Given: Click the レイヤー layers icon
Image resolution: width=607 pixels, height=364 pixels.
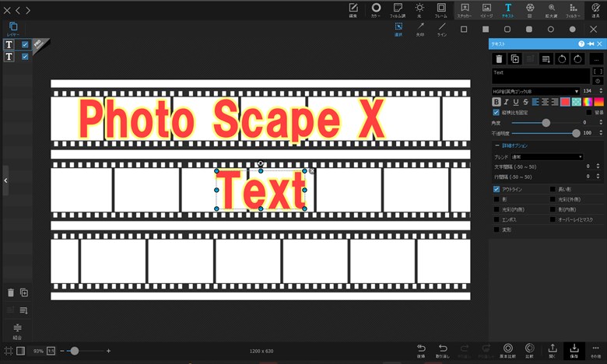Looking at the screenshot, I should pyautogui.click(x=12, y=29).
